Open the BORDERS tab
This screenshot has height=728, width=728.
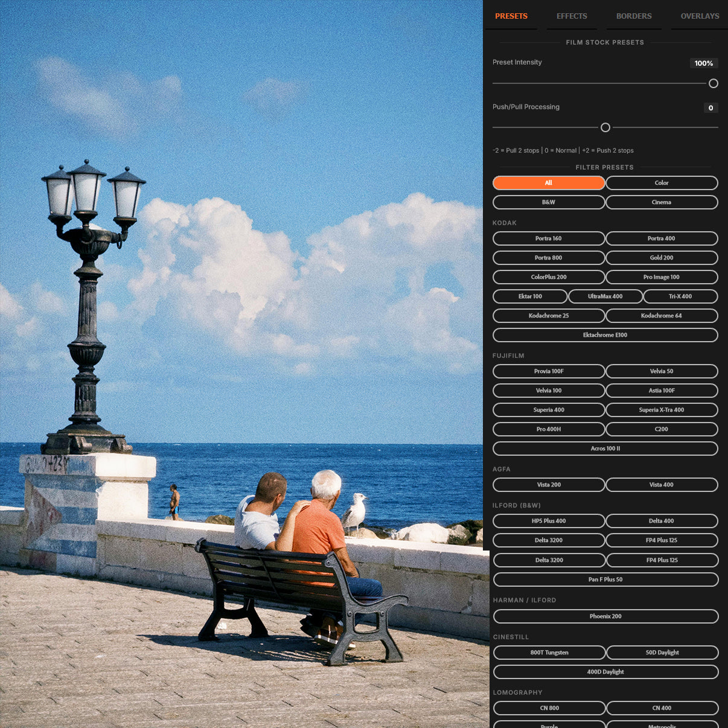tap(633, 16)
